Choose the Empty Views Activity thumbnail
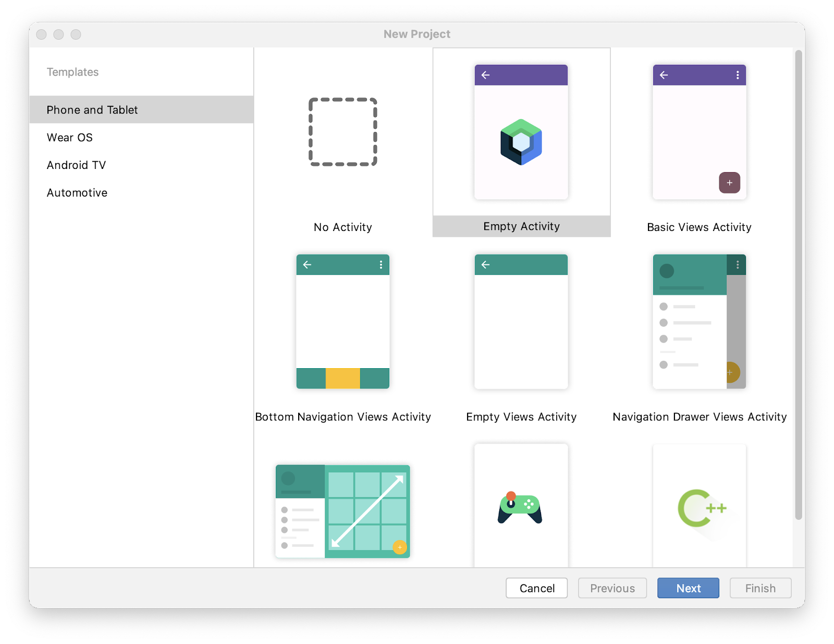The image size is (834, 644). click(521, 321)
